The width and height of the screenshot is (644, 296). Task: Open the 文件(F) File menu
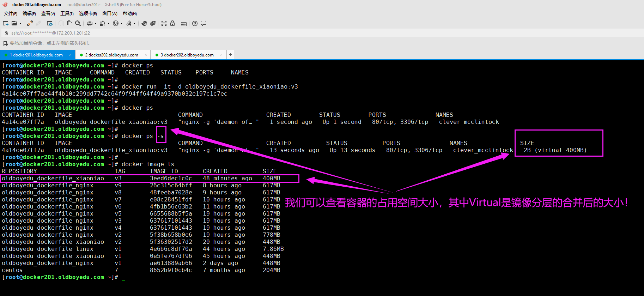click(10, 13)
